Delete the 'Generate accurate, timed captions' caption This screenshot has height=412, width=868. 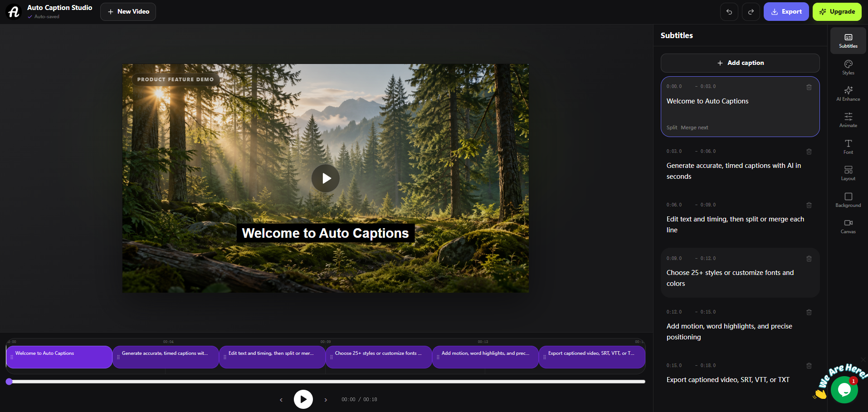point(809,152)
